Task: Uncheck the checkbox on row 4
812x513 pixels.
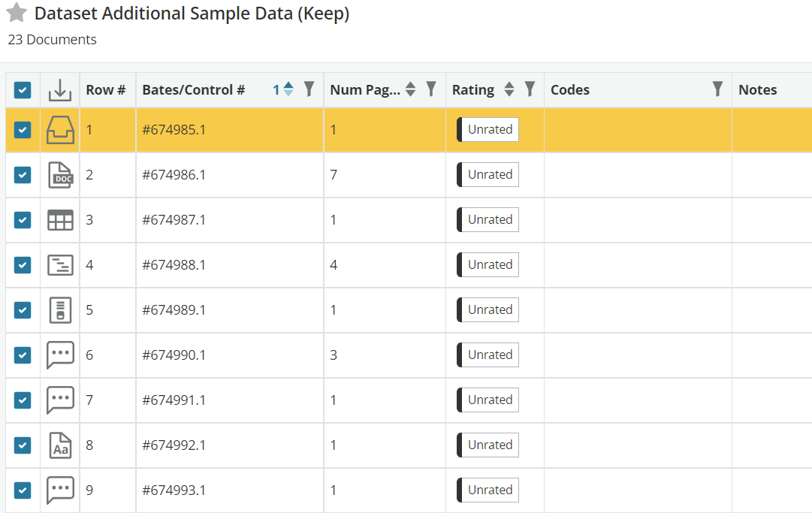Action: [22, 264]
